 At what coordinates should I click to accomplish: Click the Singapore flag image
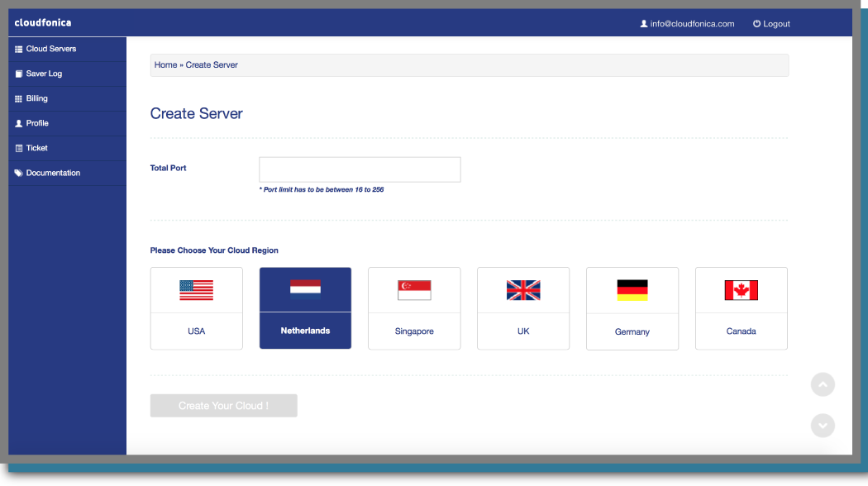point(414,290)
